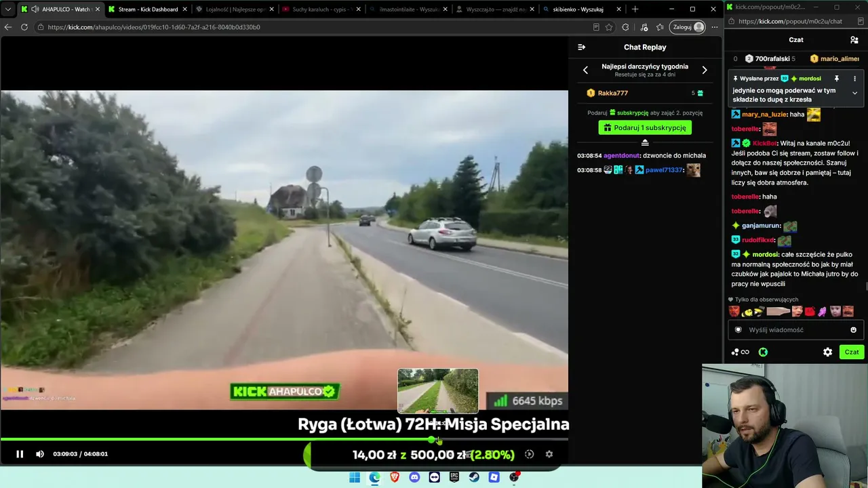The height and width of the screenshot is (488, 868).
Task: Open Rakka777 gifter profile
Action: pos(613,93)
